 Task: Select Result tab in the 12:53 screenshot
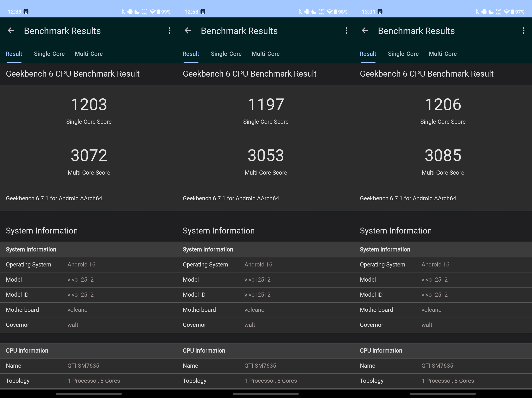191,54
